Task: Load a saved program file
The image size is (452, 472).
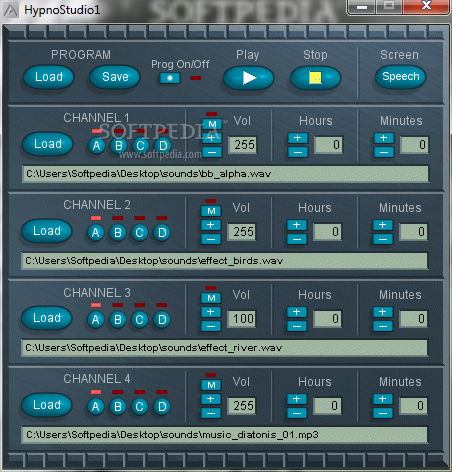Action: click(49, 77)
